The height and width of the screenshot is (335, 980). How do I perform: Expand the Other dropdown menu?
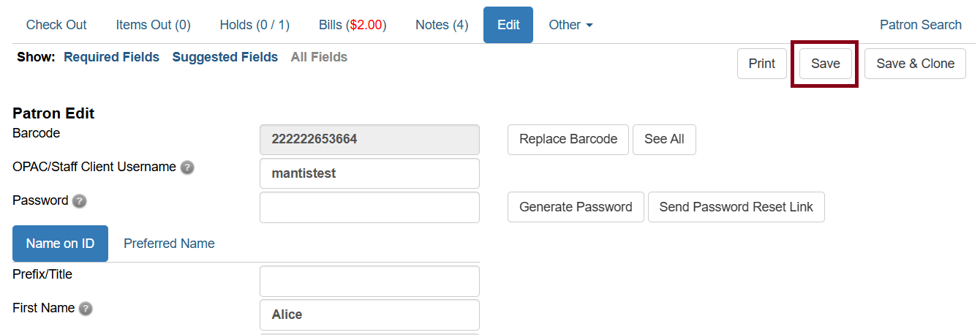tap(570, 25)
